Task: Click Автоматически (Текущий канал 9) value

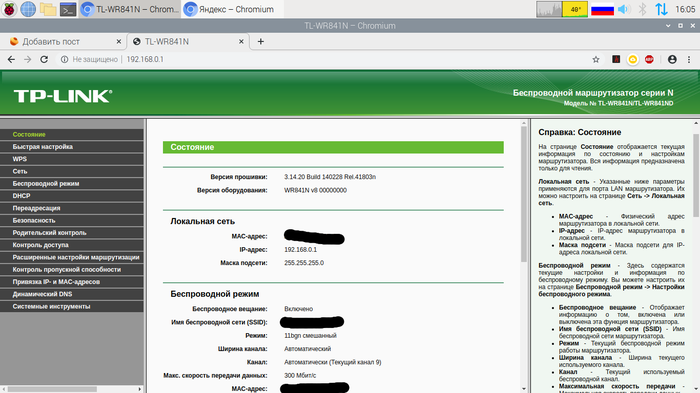Action: (x=333, y=362)
